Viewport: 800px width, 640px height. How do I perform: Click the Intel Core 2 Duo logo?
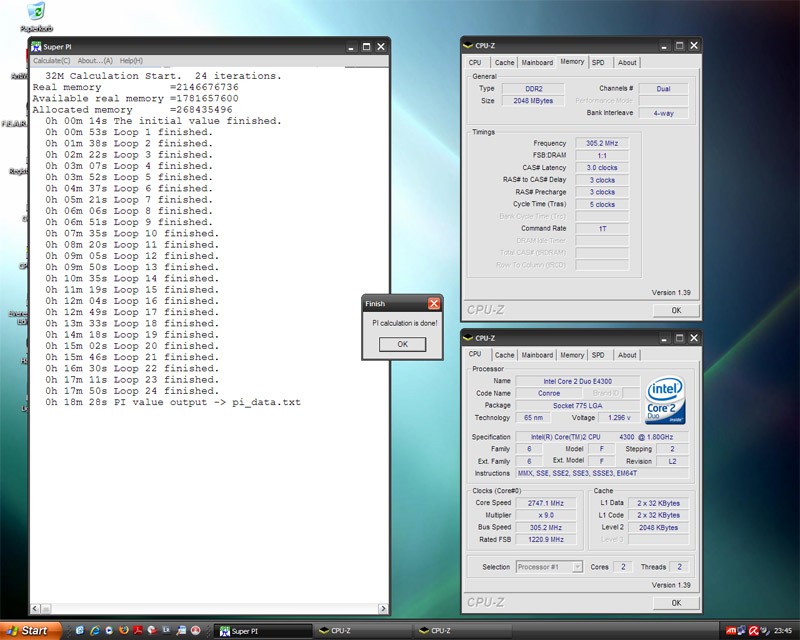[666, 400]
